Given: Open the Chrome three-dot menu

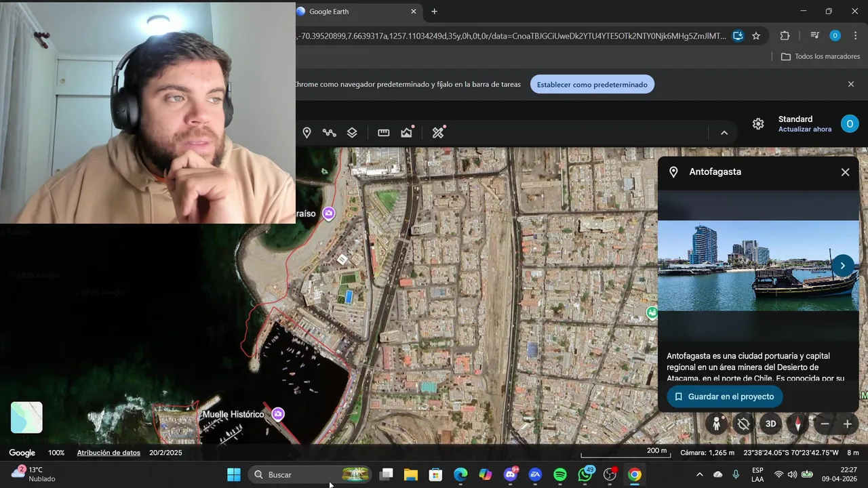Looking at the screenshot, I should 855,36.
